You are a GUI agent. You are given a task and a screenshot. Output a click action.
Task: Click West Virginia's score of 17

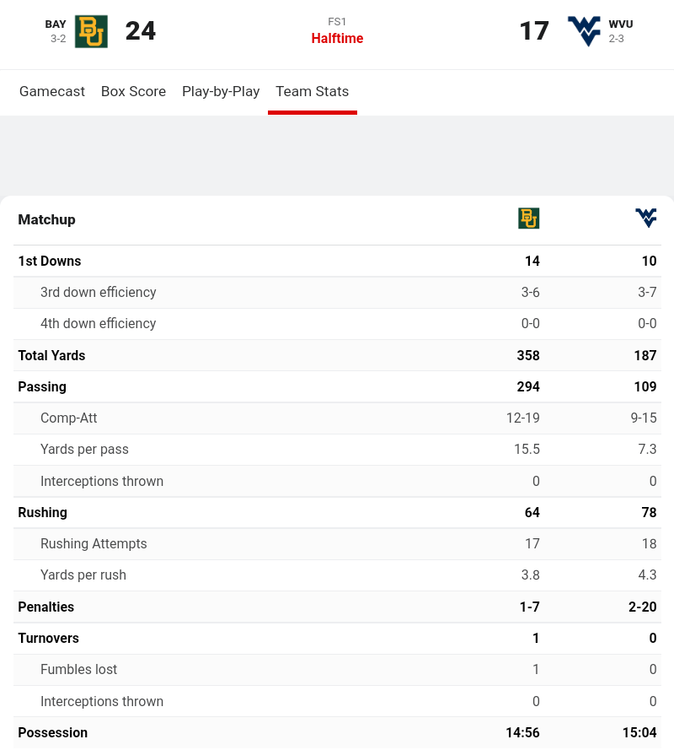(x=534, y=31)
